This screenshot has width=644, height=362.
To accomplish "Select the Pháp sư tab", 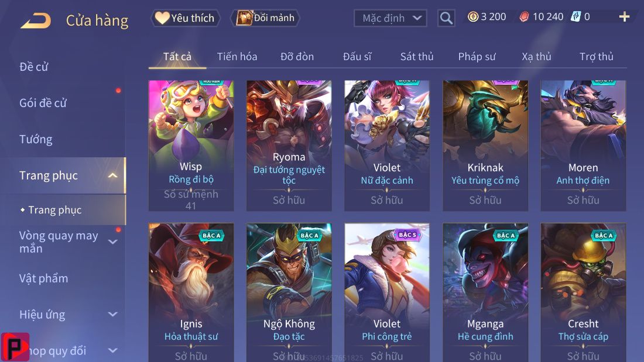I will coord(477,57).
